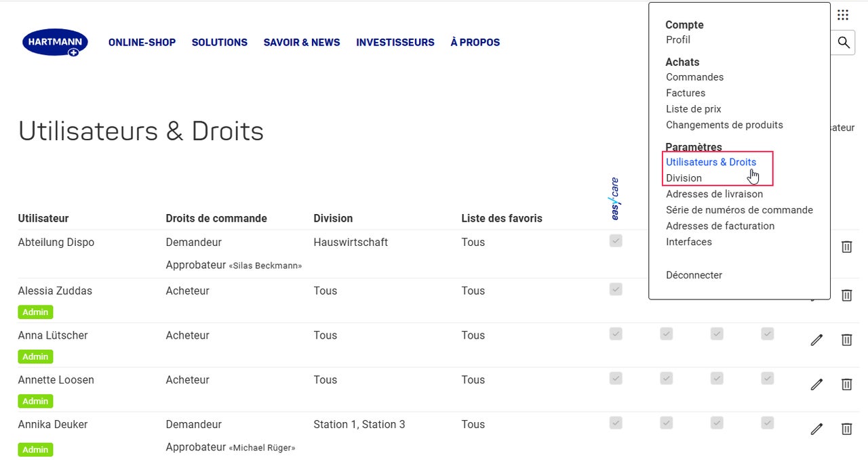Open Profil in the account menu
Screen dimensions: 868x460
click(x=678, y=40)
